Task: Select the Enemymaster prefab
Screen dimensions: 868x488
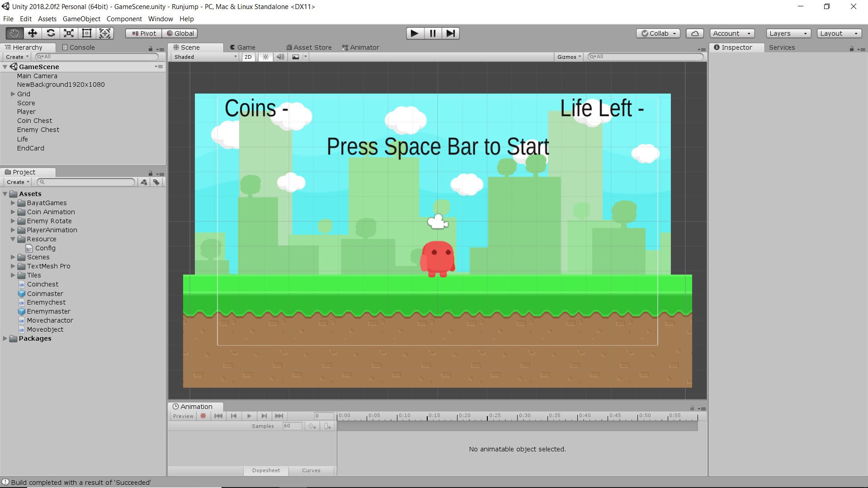Action: pos(48,311)
